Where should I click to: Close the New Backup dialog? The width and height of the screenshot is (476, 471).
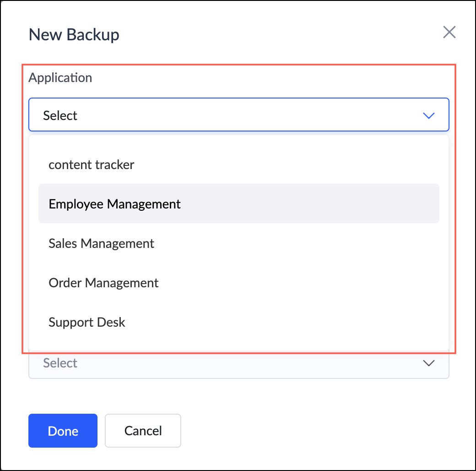pos(449,33)
